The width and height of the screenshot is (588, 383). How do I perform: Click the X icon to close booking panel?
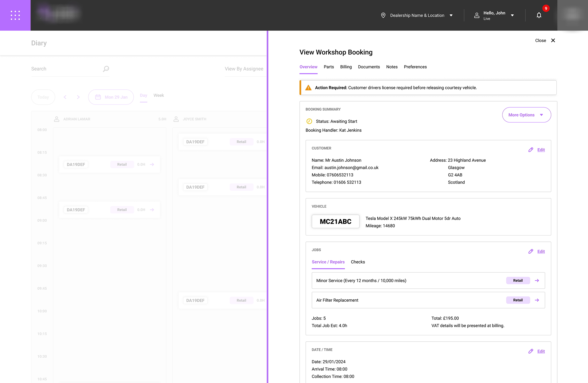(x=553, y=41)
